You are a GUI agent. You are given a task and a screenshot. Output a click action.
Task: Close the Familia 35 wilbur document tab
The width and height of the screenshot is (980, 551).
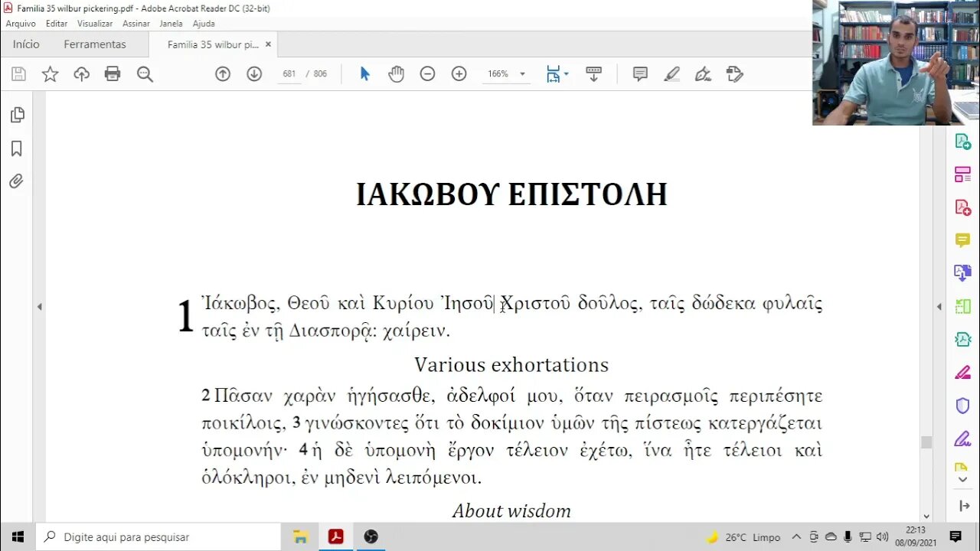coord(268,44)
